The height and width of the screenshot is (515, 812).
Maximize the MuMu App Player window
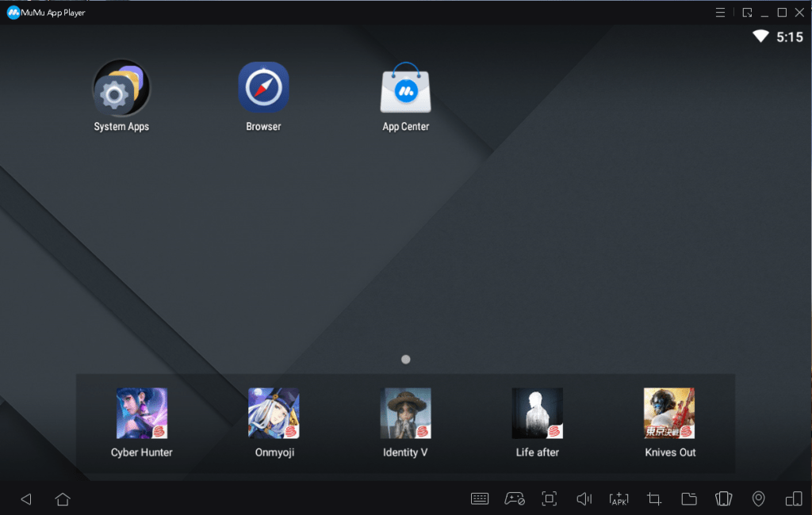click(x=782, y=13)
